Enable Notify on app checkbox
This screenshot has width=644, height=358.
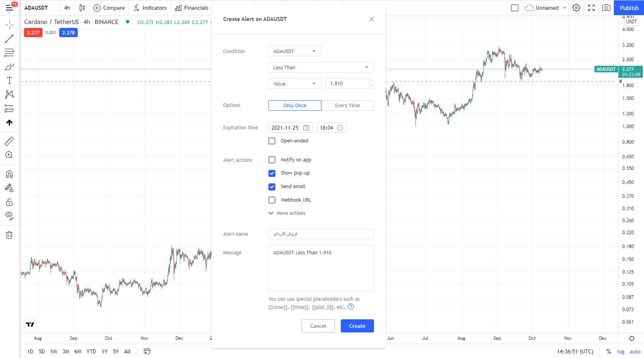[272, 160]
